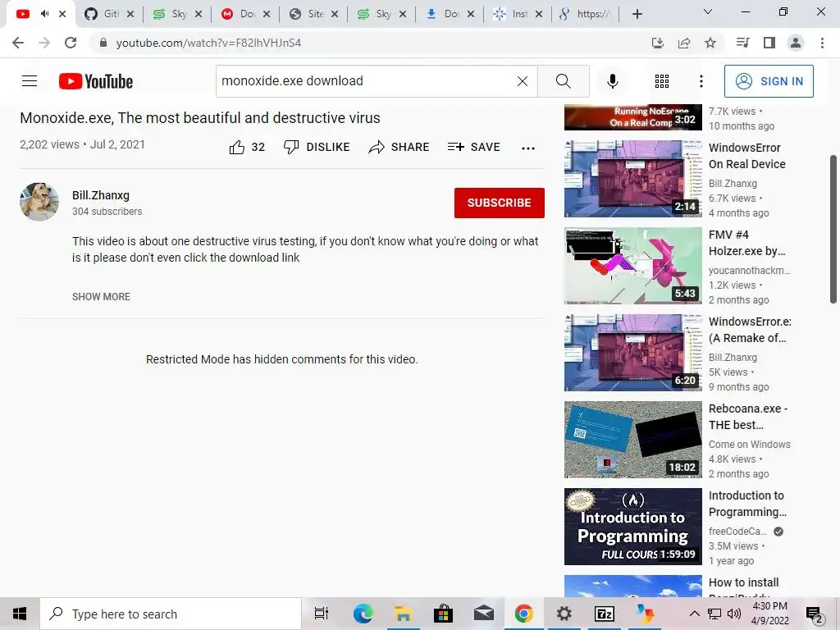Open volume control in system tray
This screenshot has width=840, height=630.
734,614
